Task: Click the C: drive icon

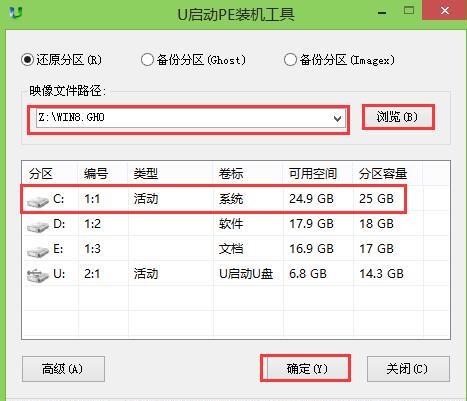Action: coord(37,201)
